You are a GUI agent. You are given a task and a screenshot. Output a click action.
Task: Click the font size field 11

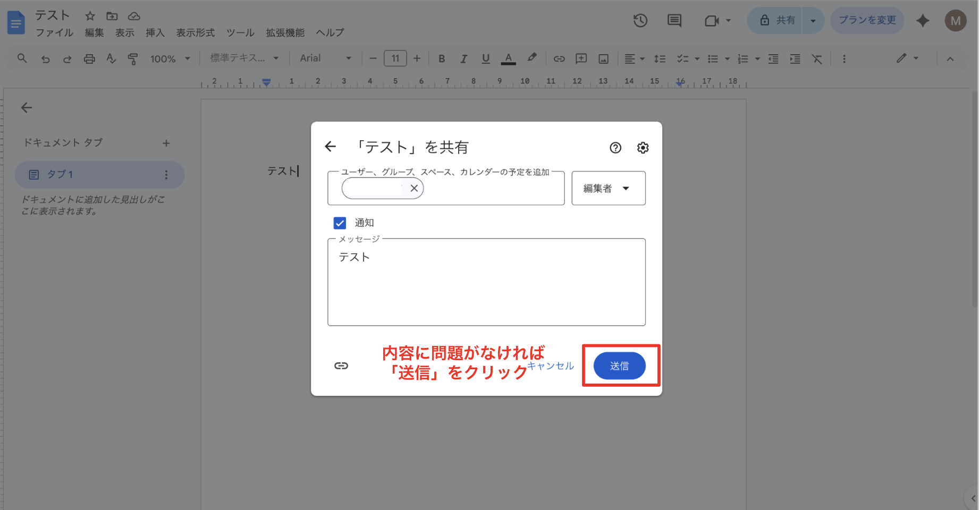(x=395, y=58)
